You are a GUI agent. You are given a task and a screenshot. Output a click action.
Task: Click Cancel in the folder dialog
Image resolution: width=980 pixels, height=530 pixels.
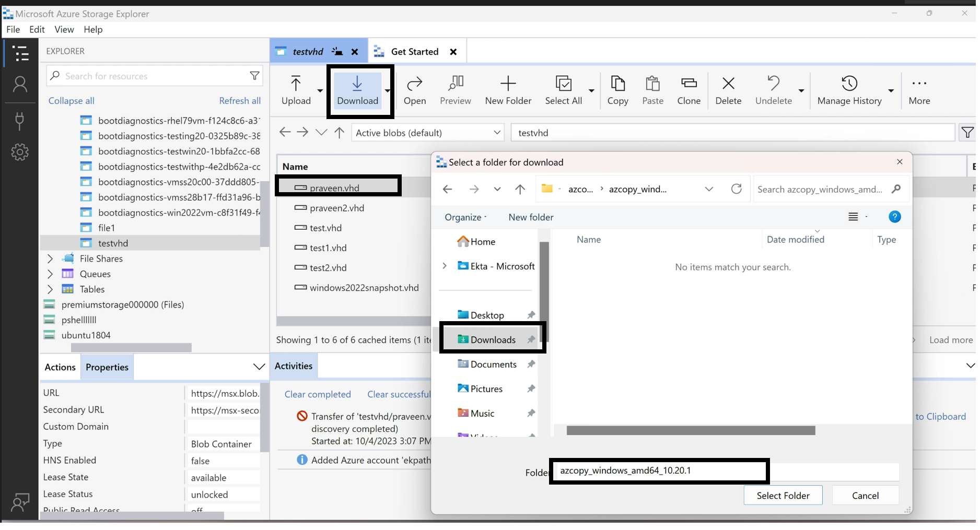coord(865,496)
